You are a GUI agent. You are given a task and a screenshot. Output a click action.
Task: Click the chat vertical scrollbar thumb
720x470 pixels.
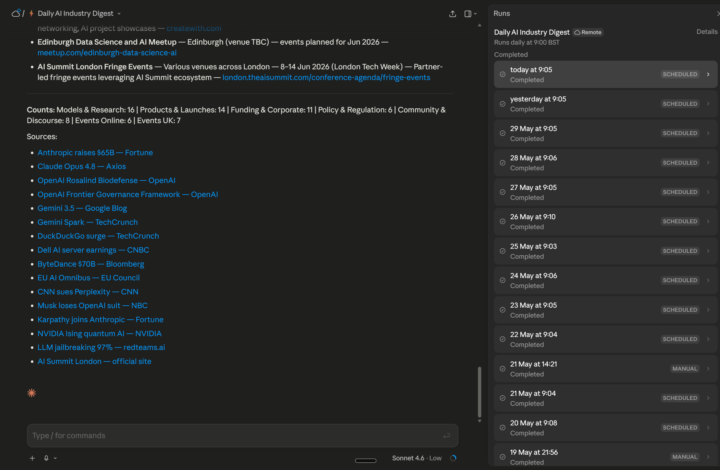(479, 392)
